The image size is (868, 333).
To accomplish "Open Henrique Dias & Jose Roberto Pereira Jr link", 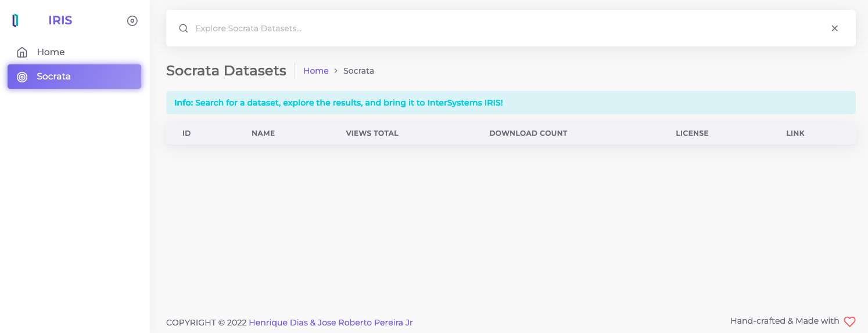I will 331,323.
